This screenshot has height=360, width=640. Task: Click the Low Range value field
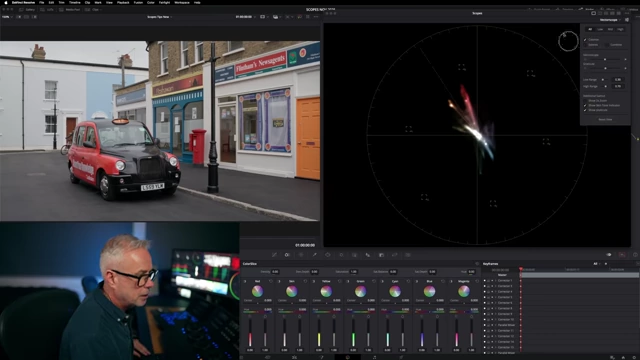(x=618, y=80)
